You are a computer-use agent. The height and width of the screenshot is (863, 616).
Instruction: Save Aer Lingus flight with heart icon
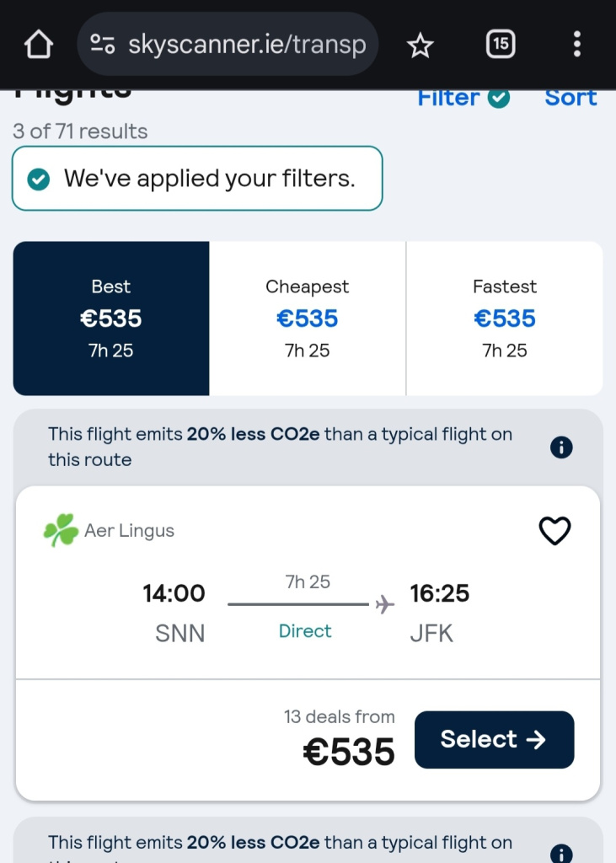[x=554, y=531]
